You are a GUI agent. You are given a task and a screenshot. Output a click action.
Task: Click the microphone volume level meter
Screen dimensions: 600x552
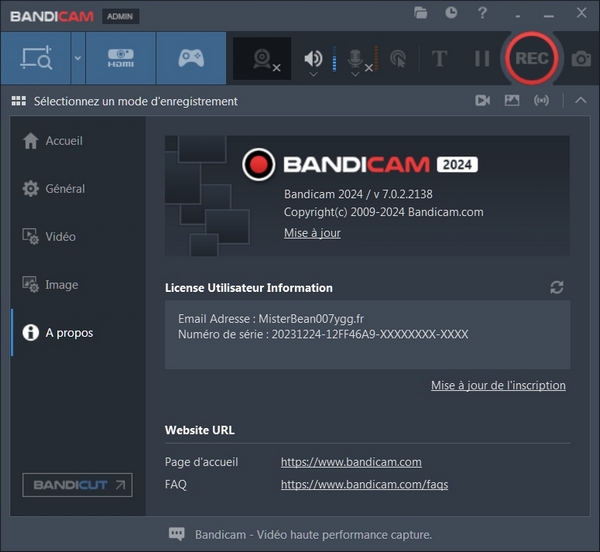376,59
